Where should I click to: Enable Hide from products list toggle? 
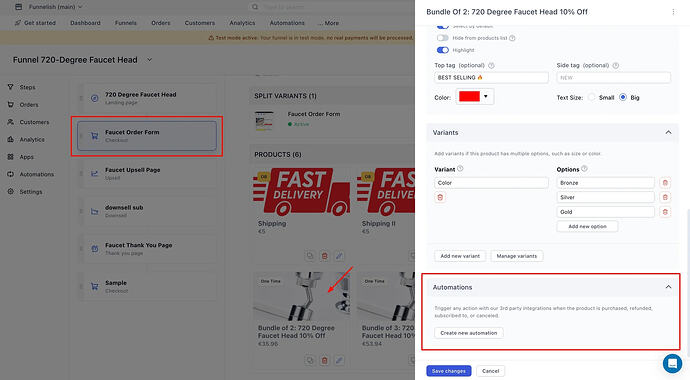pyautogui.click(x=443, y=38)
